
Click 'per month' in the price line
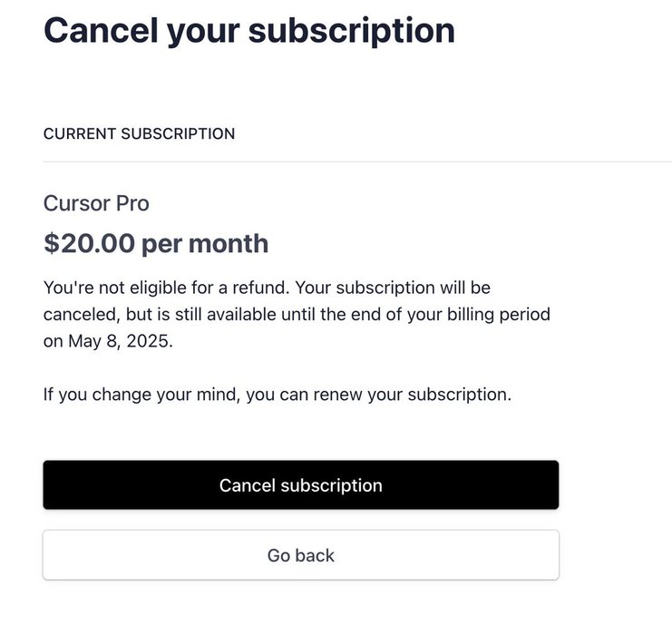[x=205, y=244]
